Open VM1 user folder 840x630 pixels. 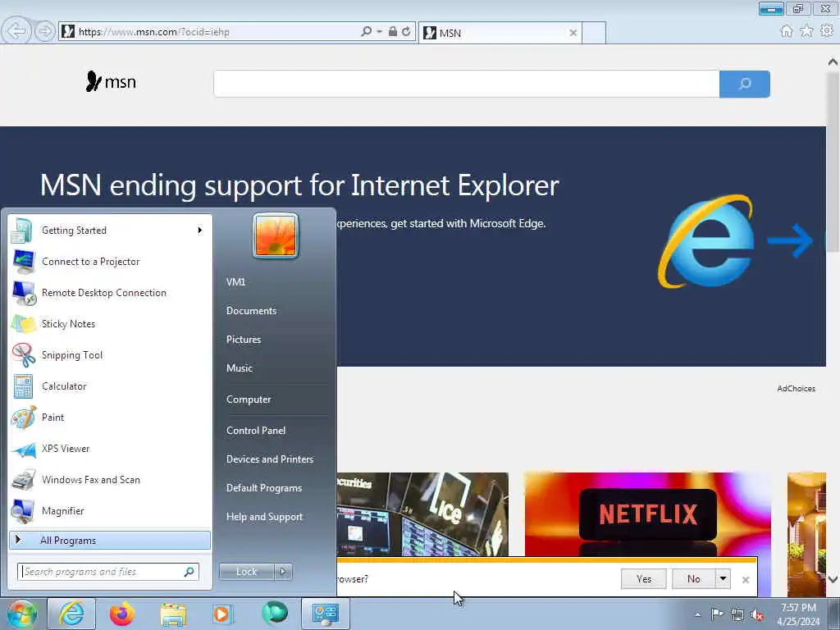point(235,282)
